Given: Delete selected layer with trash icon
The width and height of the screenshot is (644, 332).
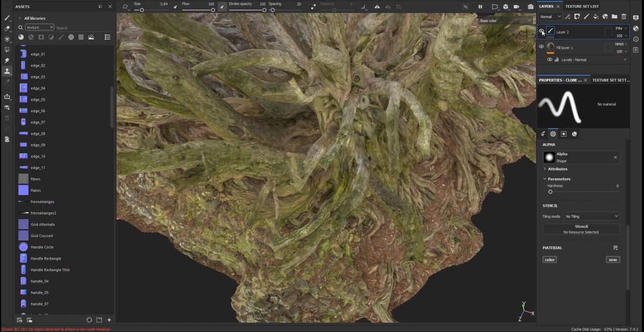Looking at the screenshot, I should coord(624,17).
